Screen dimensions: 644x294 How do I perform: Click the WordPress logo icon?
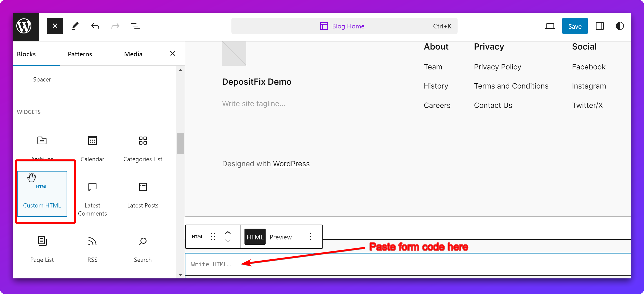(24, 26)
